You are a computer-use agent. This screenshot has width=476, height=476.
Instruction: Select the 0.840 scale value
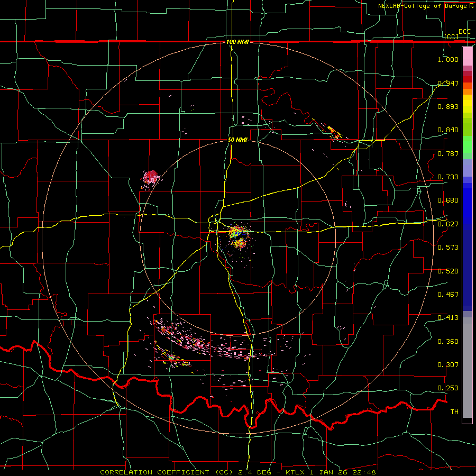point(448,130)
